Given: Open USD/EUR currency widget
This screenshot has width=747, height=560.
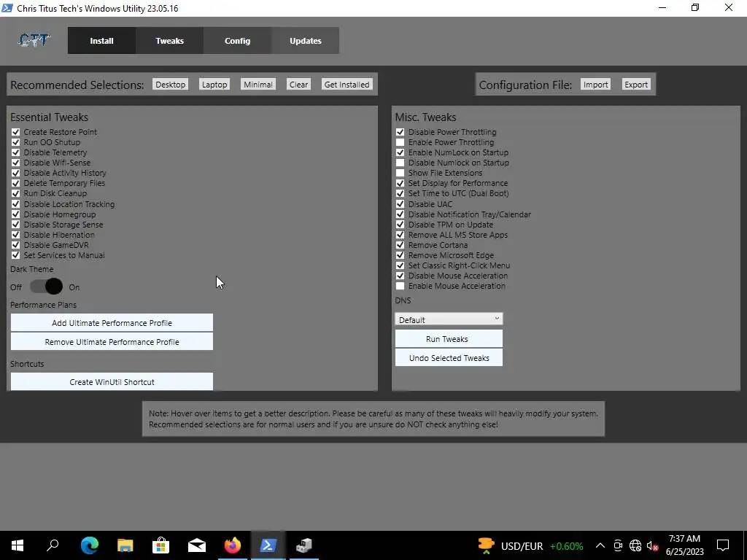Looking at the screenshot, I should (x=530, y=545).
